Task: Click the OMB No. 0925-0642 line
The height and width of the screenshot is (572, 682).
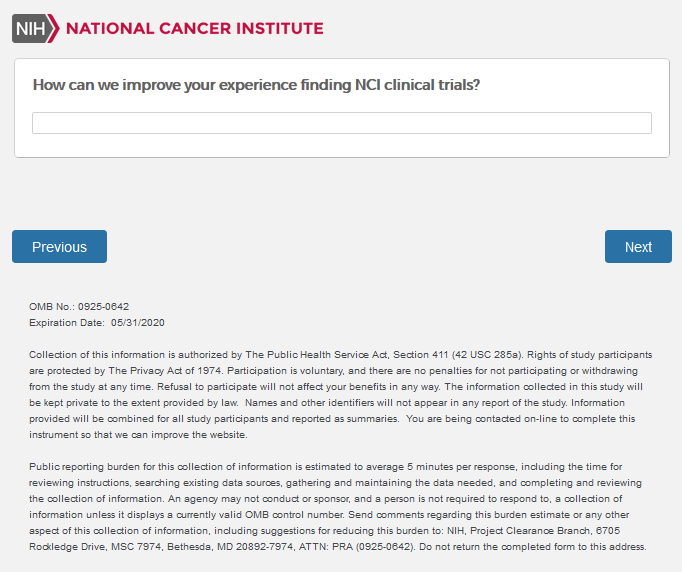Action: pyautogui.click(x=79, y=307)
